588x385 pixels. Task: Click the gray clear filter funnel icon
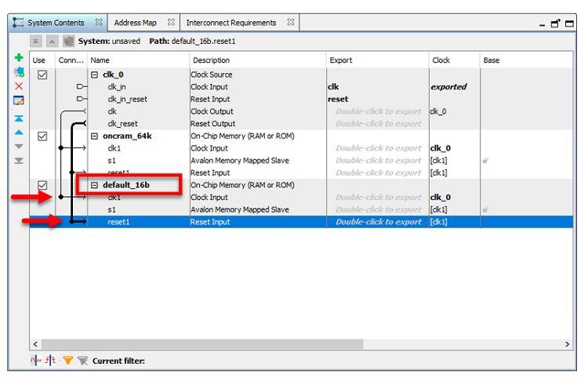[82, 360]
